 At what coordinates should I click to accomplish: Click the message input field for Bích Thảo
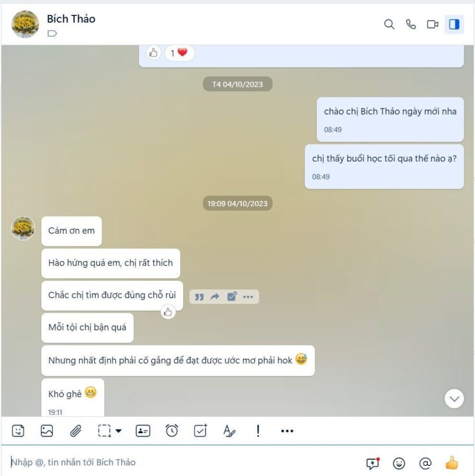(182, 462)
